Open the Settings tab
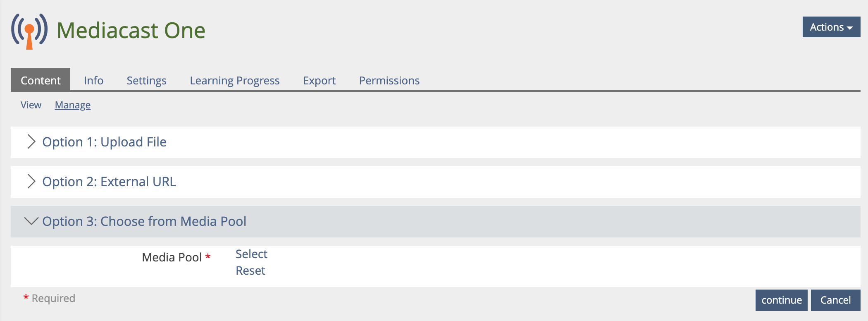 (x=146, y=80)
